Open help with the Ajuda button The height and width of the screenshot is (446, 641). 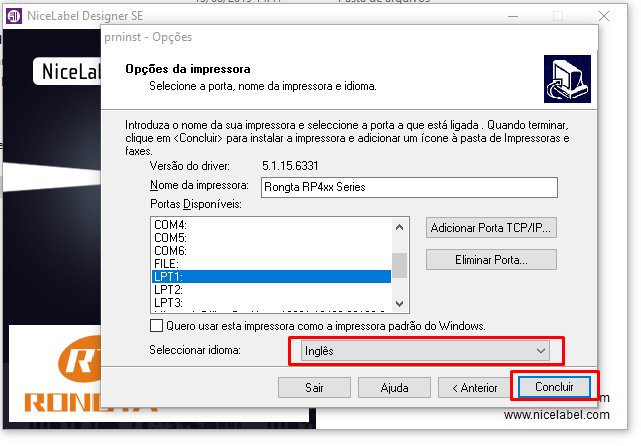pyautogui.click(x=394, y=388)
